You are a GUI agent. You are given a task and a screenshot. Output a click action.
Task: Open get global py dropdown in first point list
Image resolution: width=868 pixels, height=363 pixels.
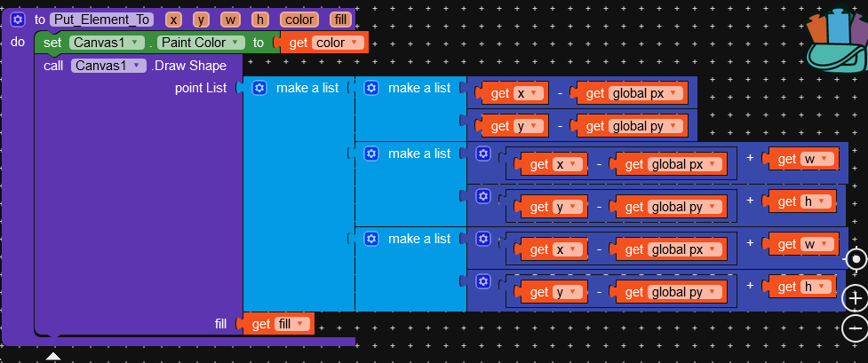(x=646, y=126)
